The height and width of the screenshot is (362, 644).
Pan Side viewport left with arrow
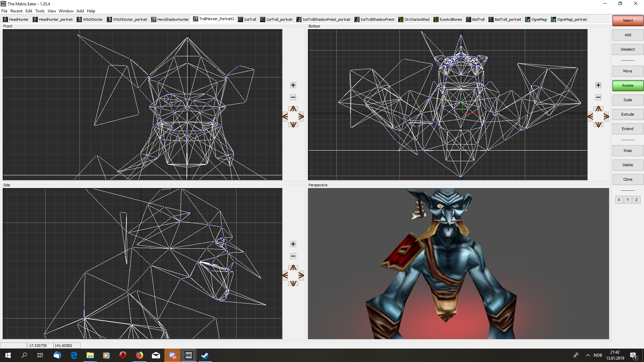[285, 275]
